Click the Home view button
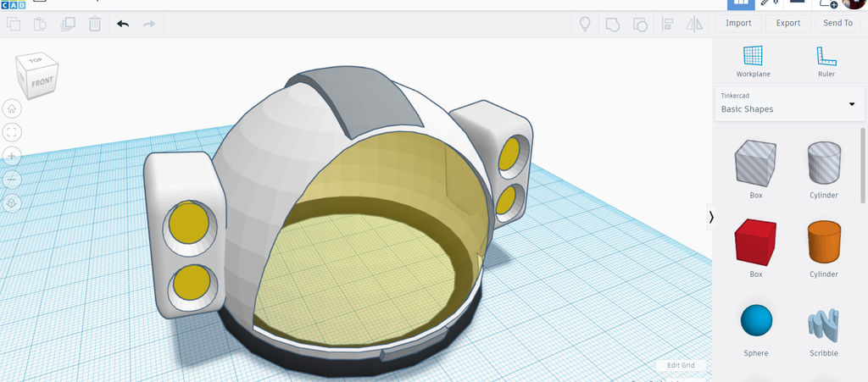The height and width of the screenshot is (382, 868). point(12,108)
